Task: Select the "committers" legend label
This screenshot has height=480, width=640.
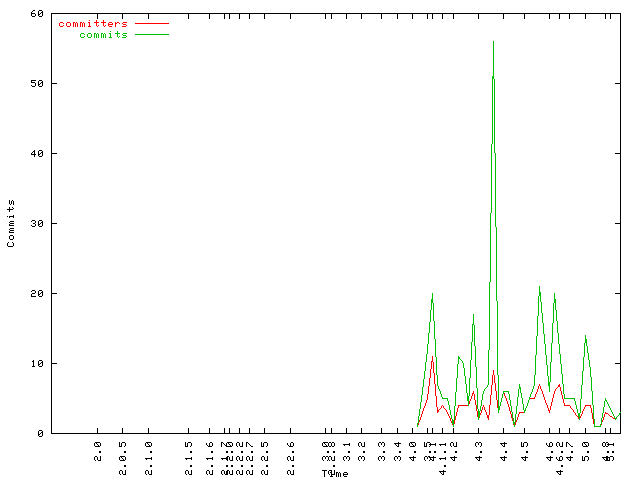Action: [x=93, y=23]
